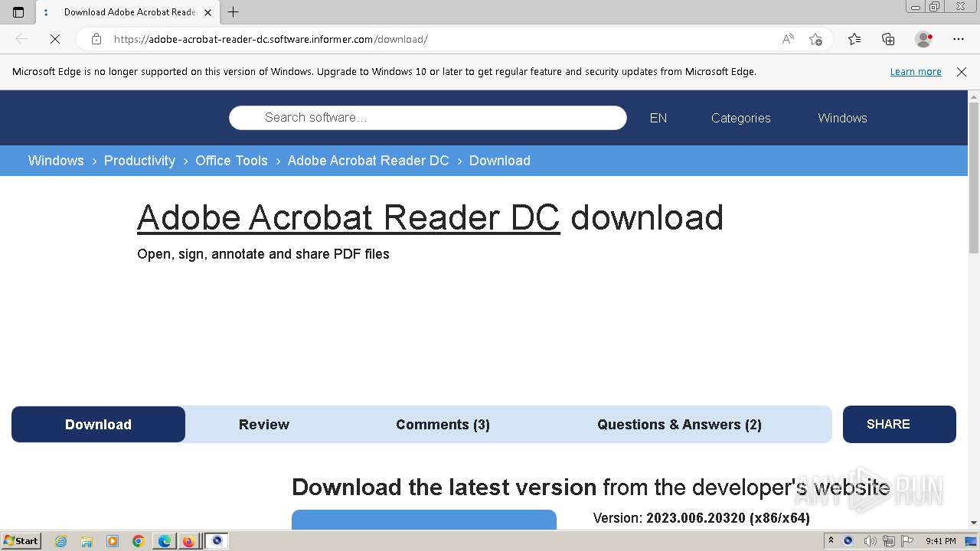Open the media player taskbar icon
Screen dimensions: 980x551
click(113, 541)
